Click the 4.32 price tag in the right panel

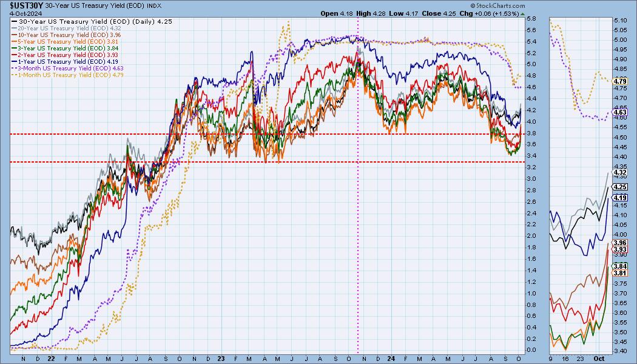[x=621, y=172]
